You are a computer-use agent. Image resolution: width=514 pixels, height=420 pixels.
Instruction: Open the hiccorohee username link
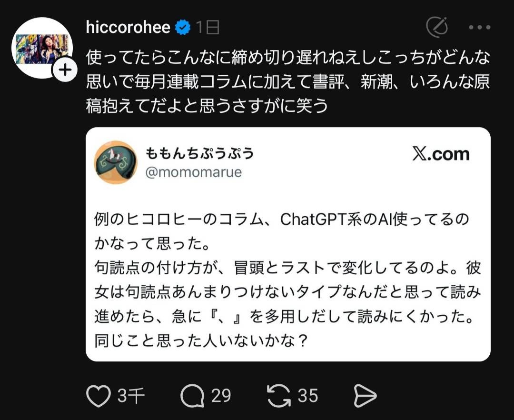[128, 27]
